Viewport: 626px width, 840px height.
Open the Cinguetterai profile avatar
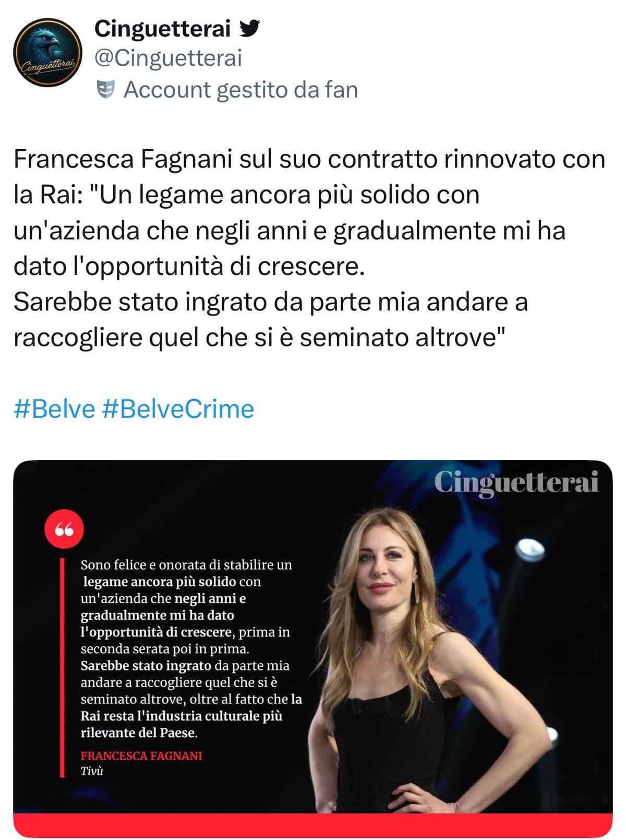point(47,52)
